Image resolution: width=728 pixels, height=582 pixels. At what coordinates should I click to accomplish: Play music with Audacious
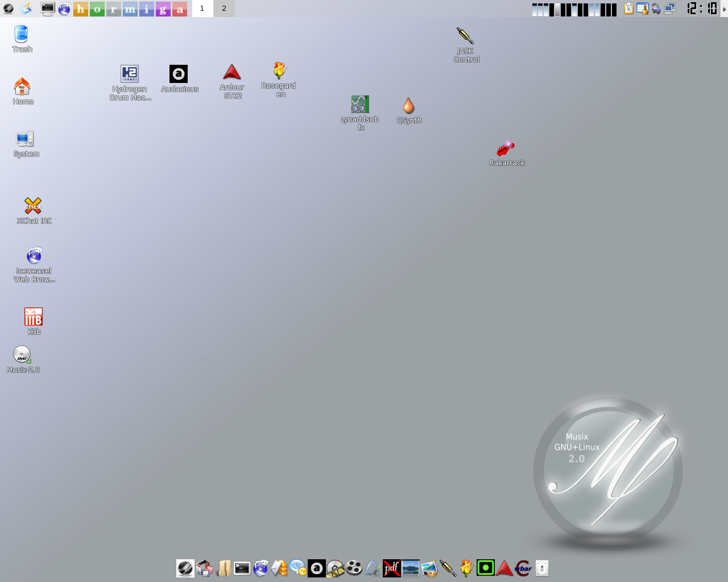(179, 74)
